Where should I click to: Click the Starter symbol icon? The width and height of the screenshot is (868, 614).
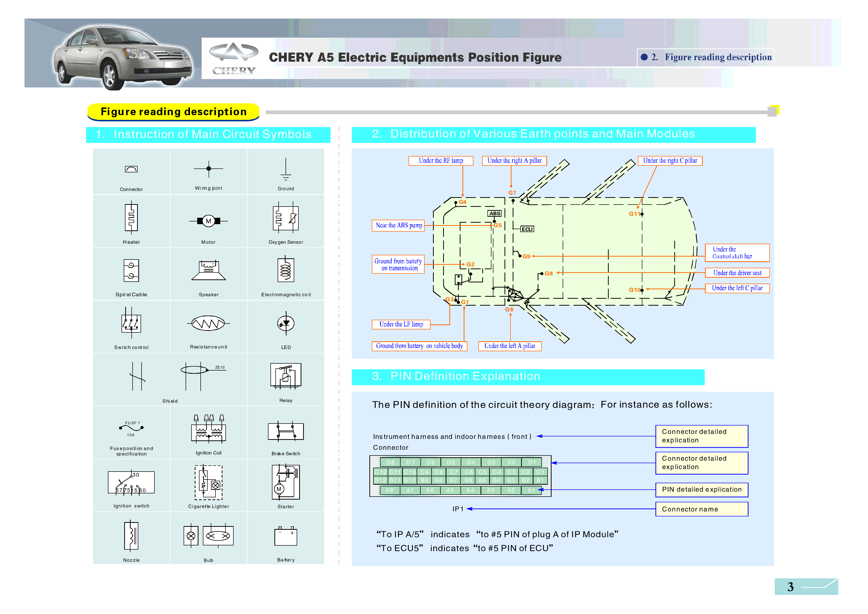point(286,482)
